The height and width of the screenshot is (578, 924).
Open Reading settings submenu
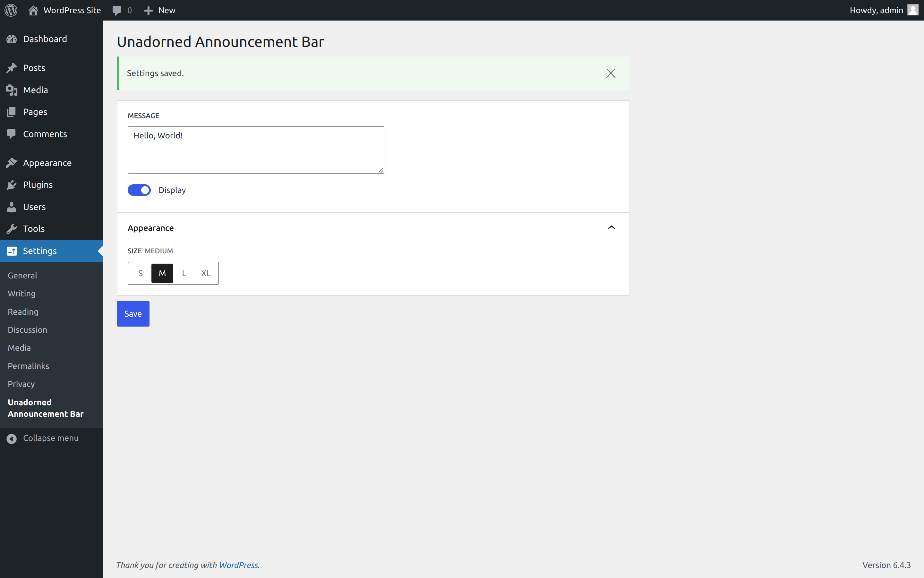[x=23, y=312]
